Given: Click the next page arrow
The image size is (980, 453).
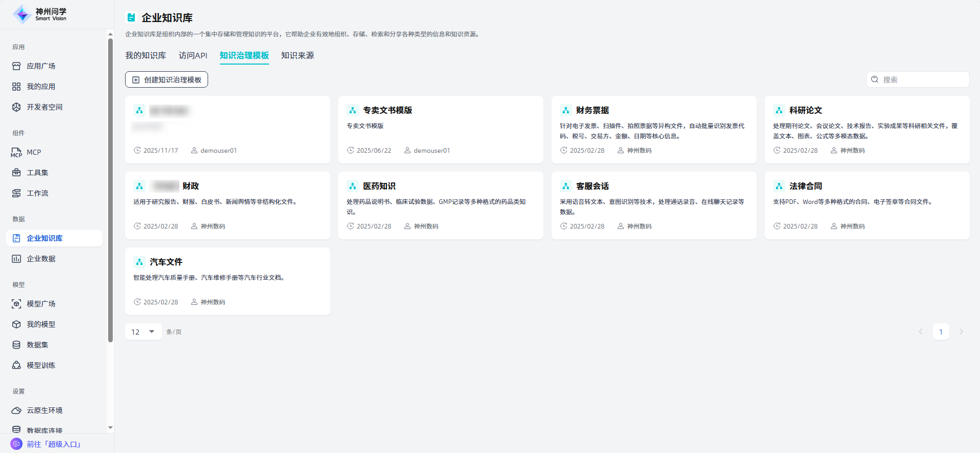Looking at the screenshot, I should pos(961,332).
